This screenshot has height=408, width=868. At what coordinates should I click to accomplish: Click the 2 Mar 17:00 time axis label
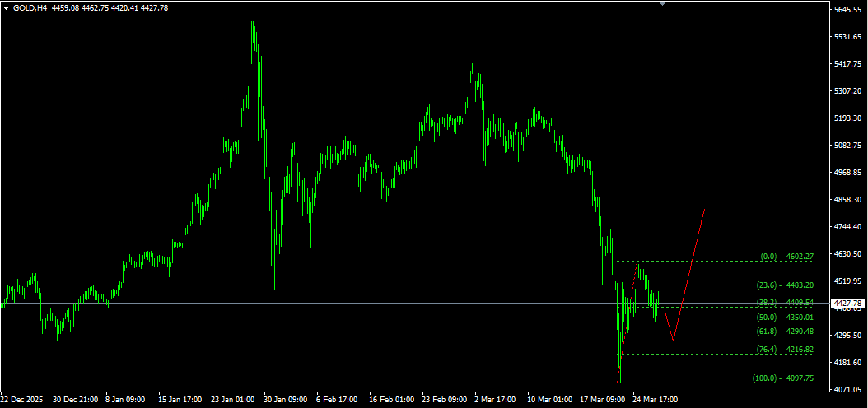495,399
